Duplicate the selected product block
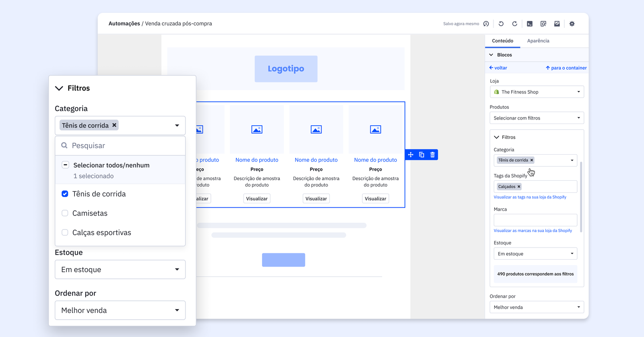 pos(421,155)
